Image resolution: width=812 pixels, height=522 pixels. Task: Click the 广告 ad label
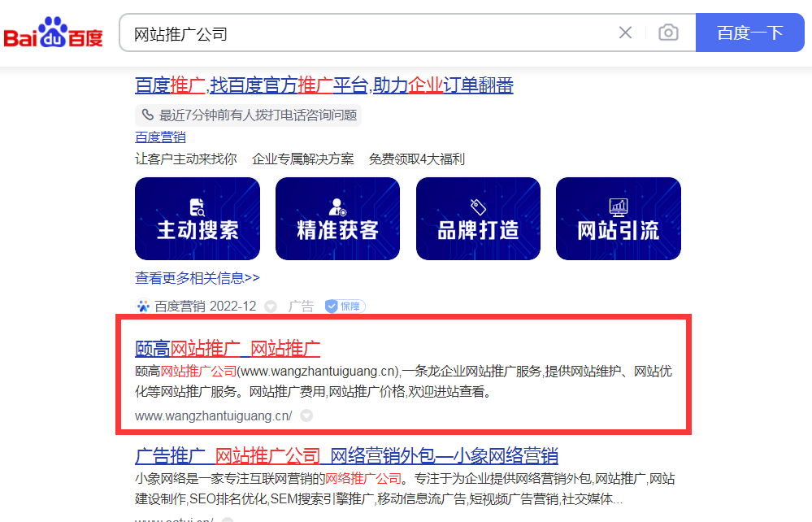(x=301, y=306)
